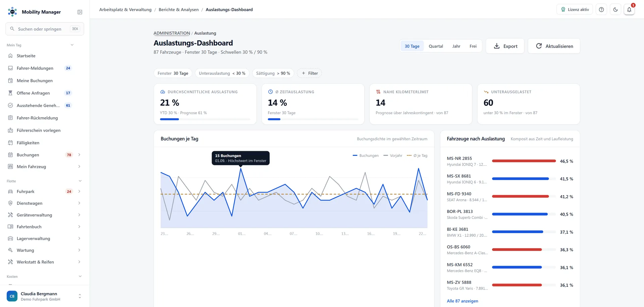
Task: Expand the Fuhrpark submenu chevron
Action: point(79,191)
